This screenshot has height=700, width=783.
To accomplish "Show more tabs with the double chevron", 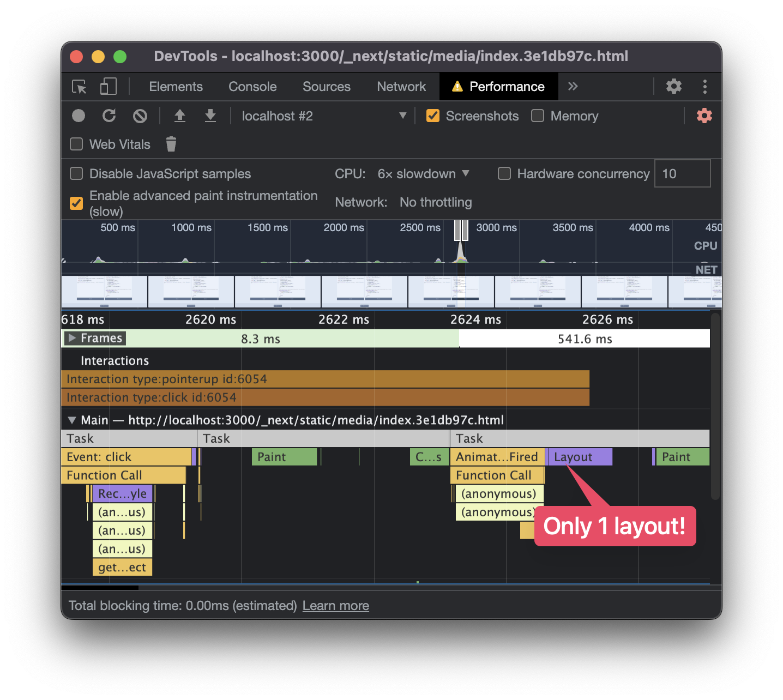I will coord(573,86).
